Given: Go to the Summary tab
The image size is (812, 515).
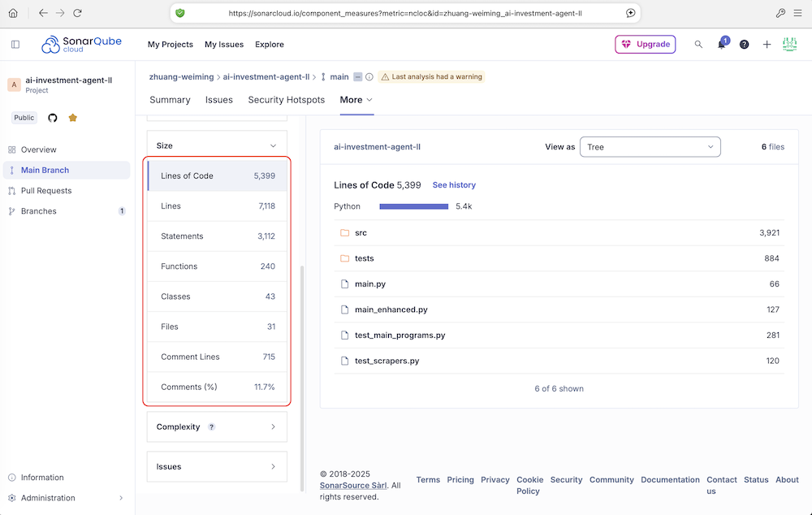Looking at the screenshot, I should [170, 100].
